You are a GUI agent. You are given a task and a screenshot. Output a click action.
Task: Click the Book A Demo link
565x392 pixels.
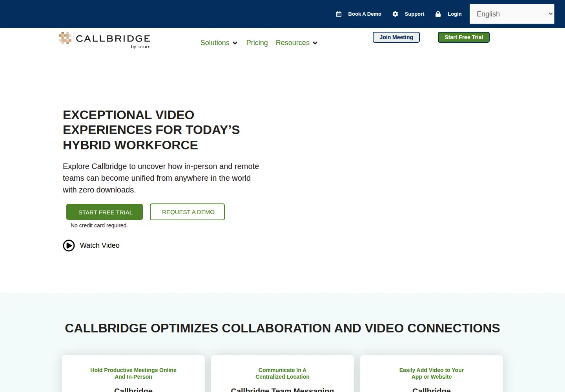[x=365, y=14]
